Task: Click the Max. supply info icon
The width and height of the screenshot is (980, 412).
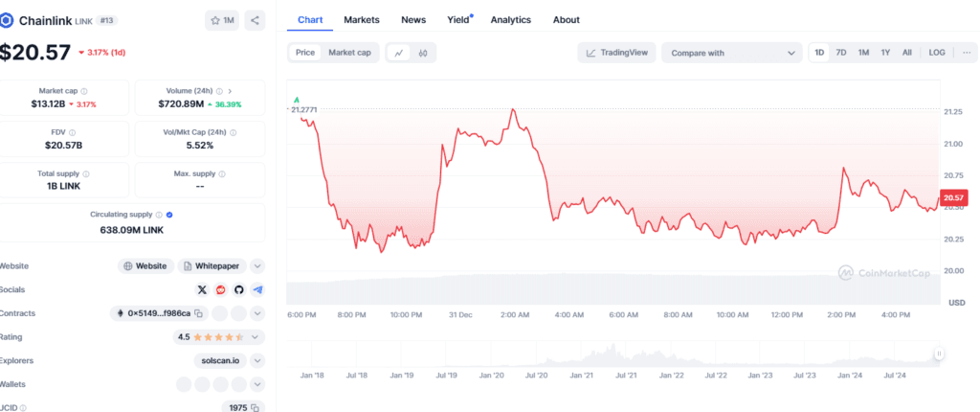Action: pos(222,174)
